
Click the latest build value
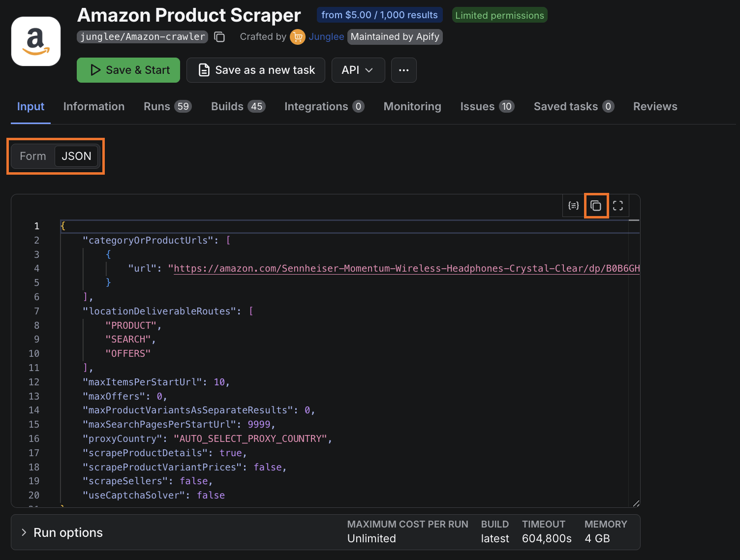point(495,539)
